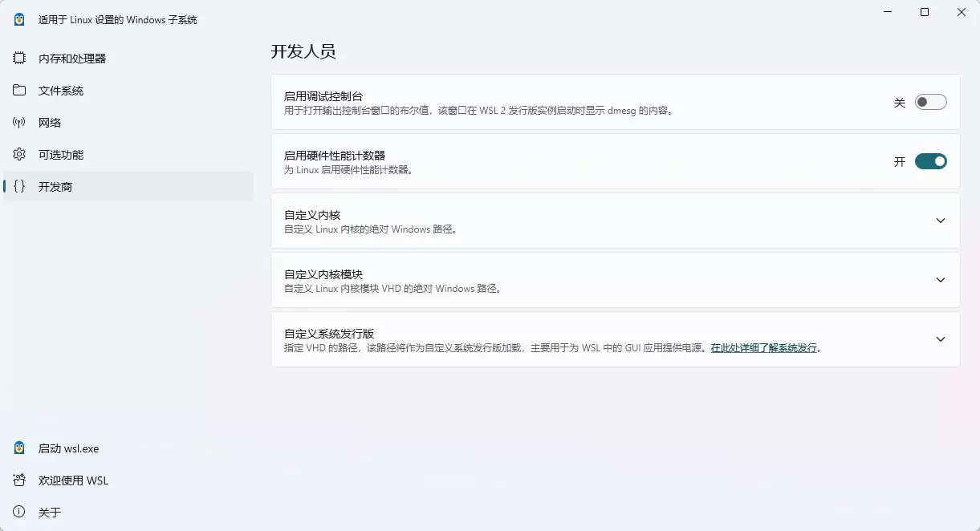Click the gift icon beside 欢迎使用 WSL
Viewport: 980px width, 531px height.
click(19, 480)
